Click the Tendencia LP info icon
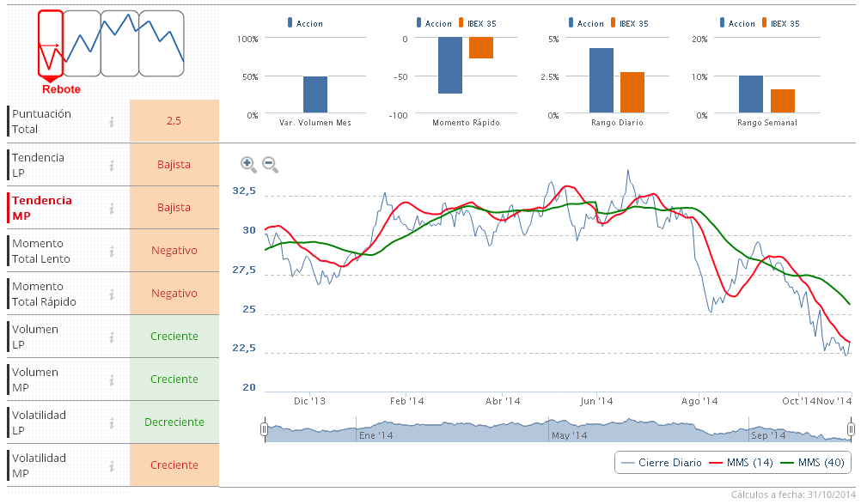861x504 pixels. pyautogui.click(x=112, y=165)
